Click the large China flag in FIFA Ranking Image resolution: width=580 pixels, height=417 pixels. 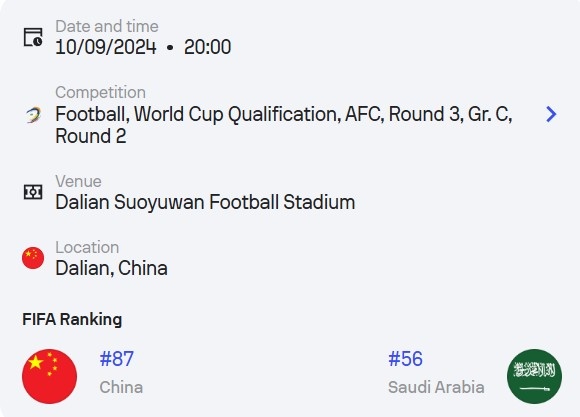(50, 376)
